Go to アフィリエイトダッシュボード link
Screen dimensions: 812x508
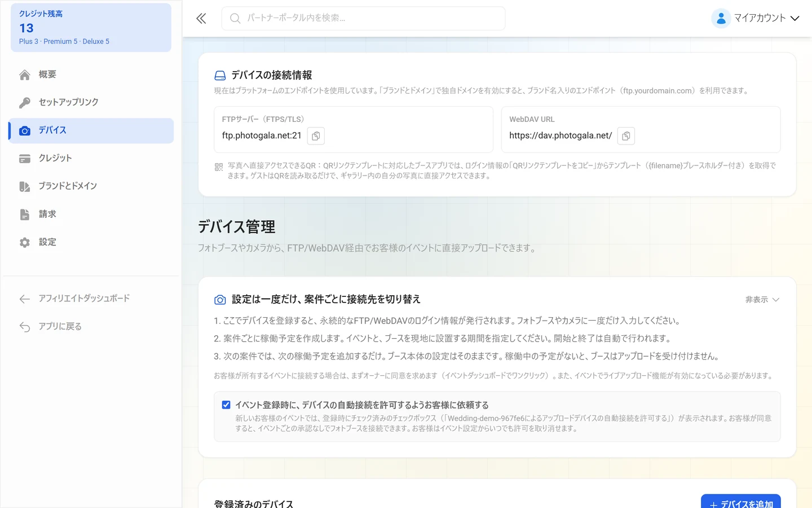coord(91,299)
